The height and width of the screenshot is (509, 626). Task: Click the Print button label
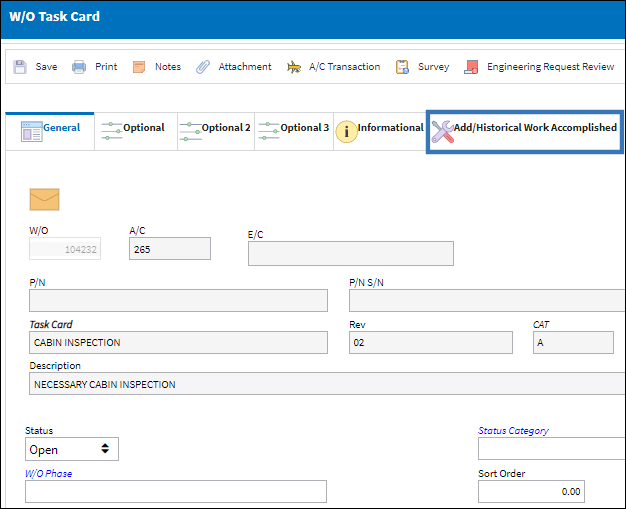[106, 67]
